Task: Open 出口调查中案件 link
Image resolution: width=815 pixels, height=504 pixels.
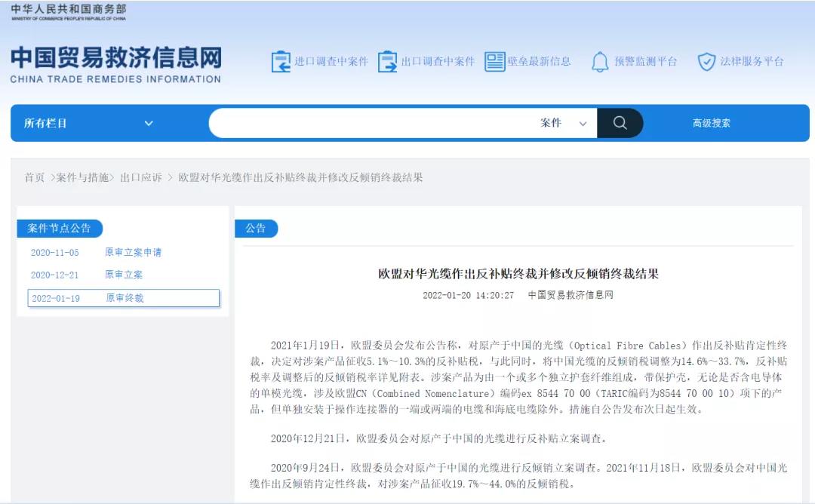Action: pos(438,61)
